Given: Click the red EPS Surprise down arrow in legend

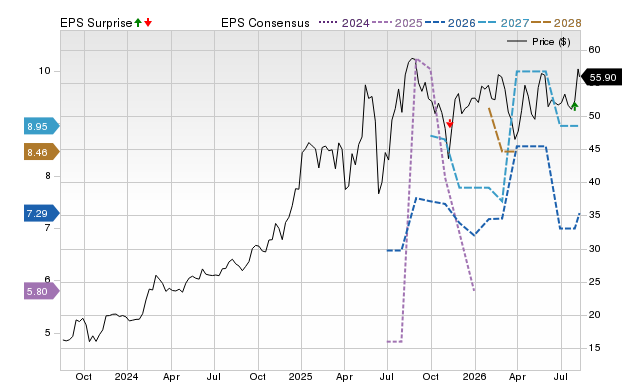Looking at the screenshot, I should [148, 23].
